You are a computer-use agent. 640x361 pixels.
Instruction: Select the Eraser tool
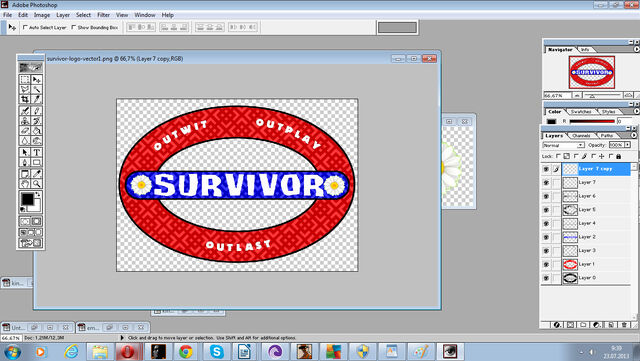tap(25, 131)
